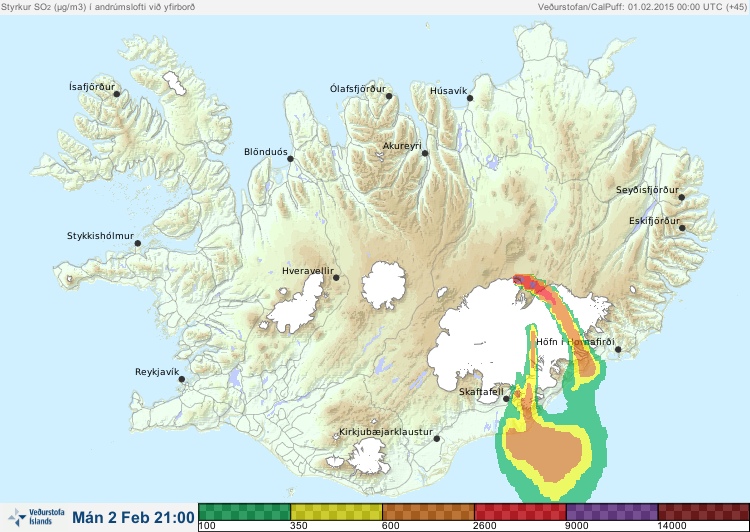Select the Akureyri label on the map

[402, 145]
